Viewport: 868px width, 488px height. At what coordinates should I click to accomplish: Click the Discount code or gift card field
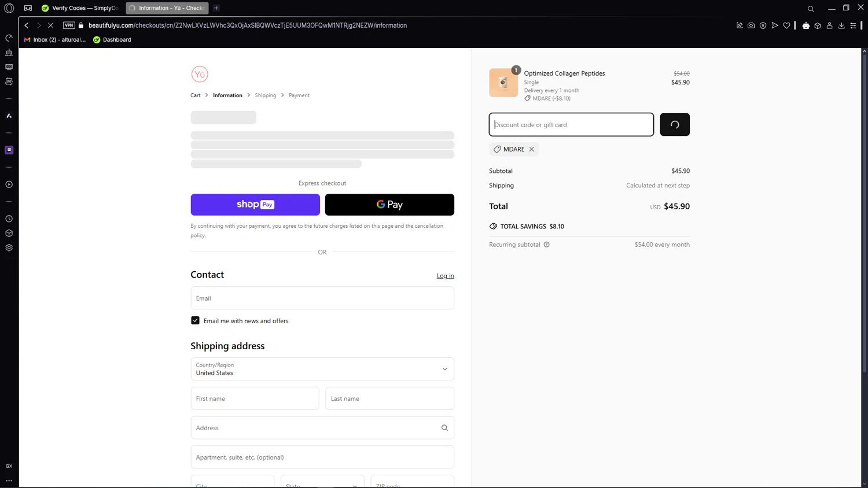pos(571,124)
